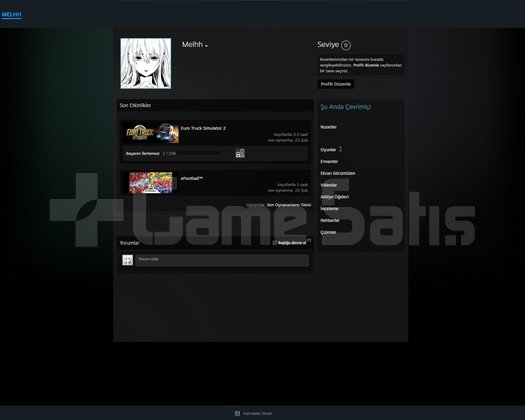Open the Atölye Öğeleri link
525x420 pixels.
point(334,197)
